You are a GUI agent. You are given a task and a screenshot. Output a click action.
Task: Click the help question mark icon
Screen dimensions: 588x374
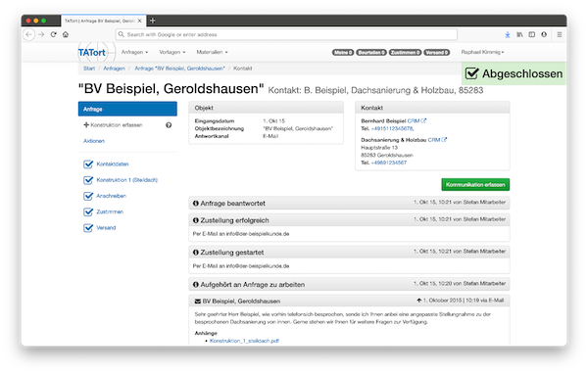pyautogui.click(x=169, y=125)
